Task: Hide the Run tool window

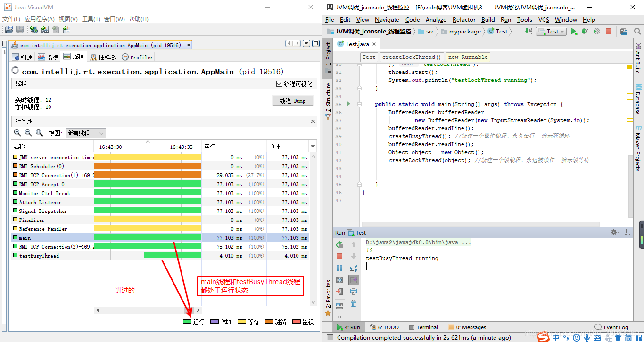Action: pyautogui.click(x=627, y=232)
